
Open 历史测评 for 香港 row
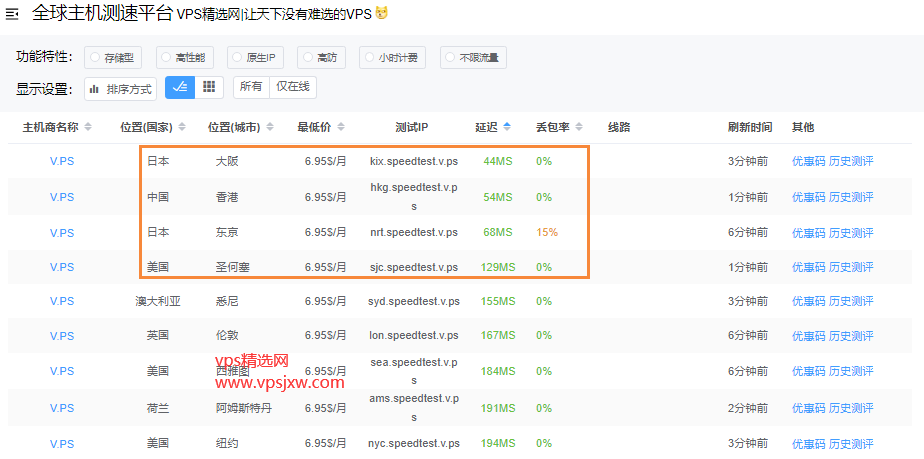click(851, 197)
